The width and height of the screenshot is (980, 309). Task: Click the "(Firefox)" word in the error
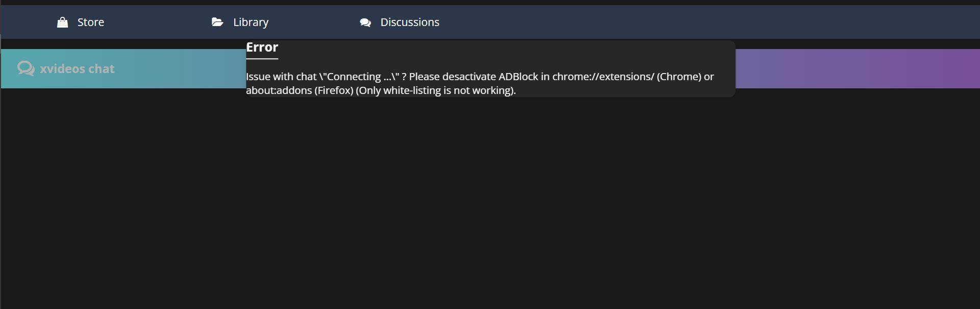pyautogui.click(x=334, y=90)
